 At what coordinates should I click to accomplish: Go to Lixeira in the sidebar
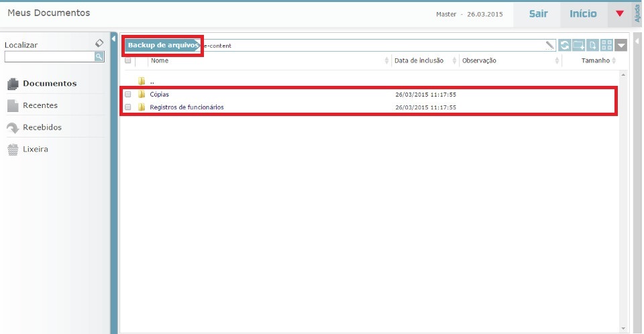point(36,149)
